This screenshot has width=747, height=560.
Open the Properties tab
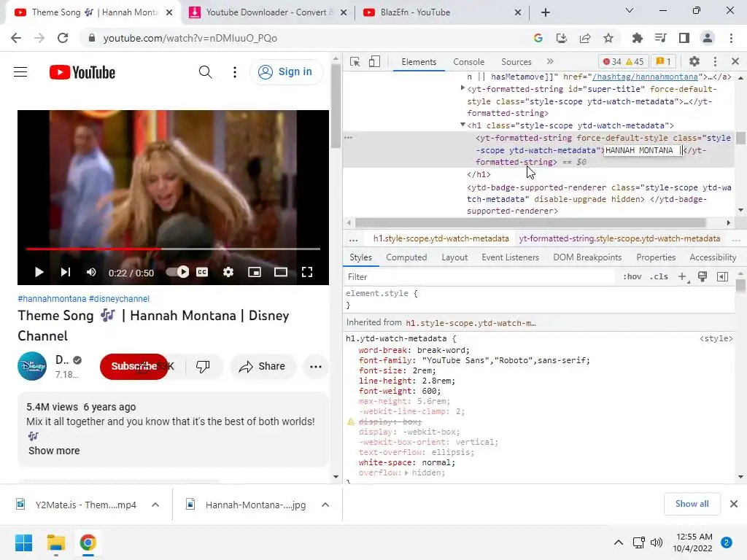coord(656,257)
